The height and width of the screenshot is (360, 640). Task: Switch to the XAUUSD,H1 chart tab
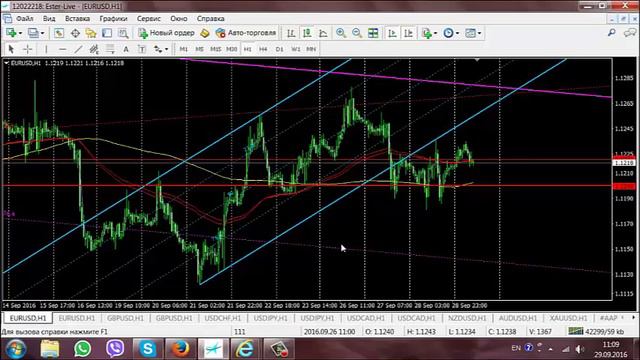pos(568,318)
